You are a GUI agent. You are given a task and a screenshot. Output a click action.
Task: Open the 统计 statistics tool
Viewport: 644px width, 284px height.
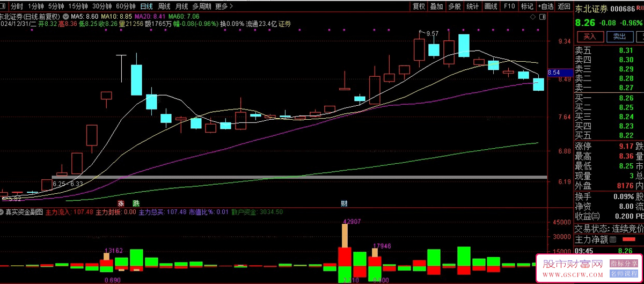pyautogui.click(x=472, y=6)
